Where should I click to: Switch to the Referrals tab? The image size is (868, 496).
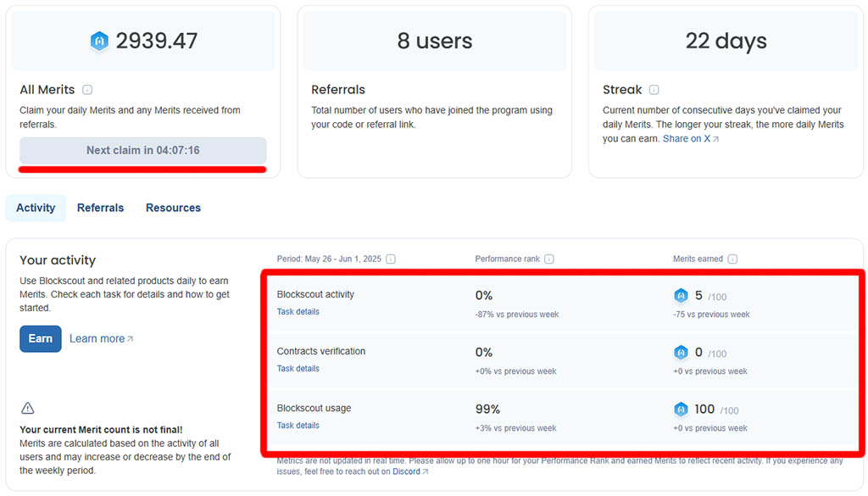[x=100, y=208]
